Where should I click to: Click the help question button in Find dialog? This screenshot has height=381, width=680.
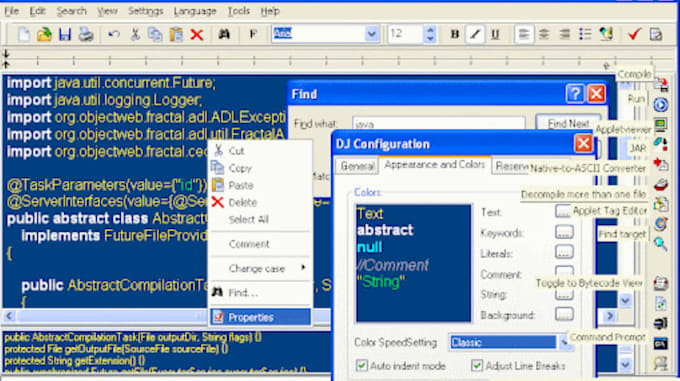pyautogui.click(x=575, y=94)
